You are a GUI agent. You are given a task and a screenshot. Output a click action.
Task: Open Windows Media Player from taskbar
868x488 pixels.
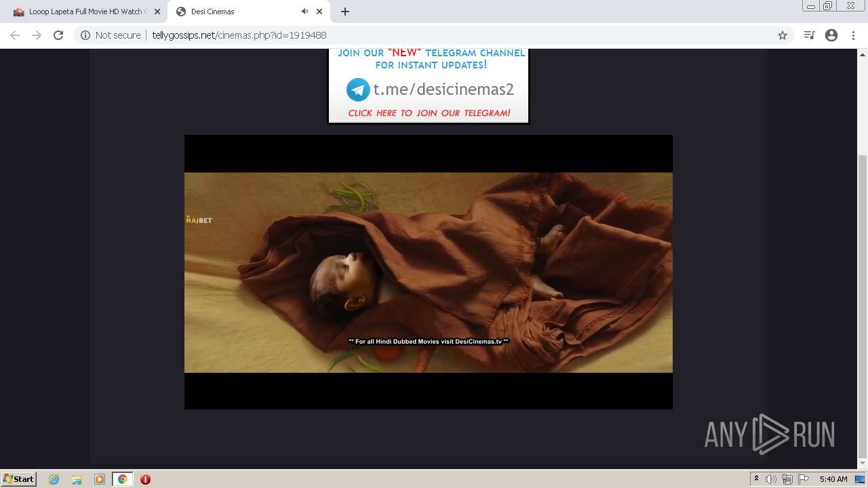(x=100, y=479)
